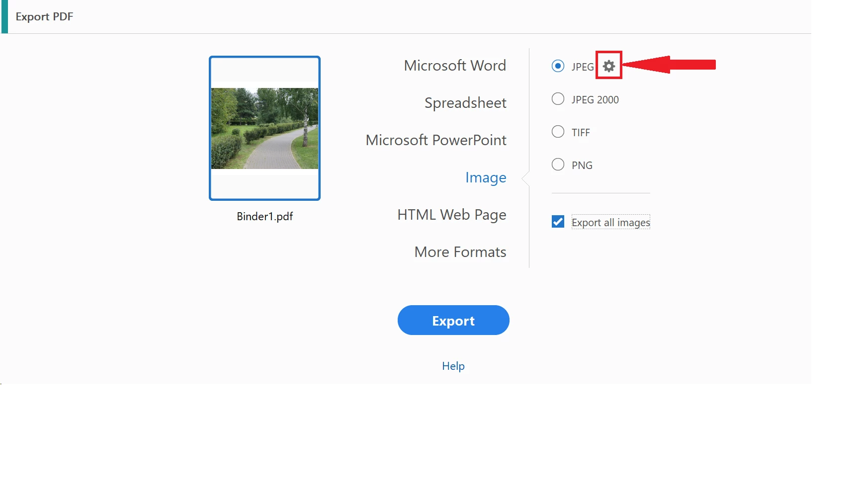Select HTML Web Page export format
Image resolution: width=859 pixels, height=504 pixels.
coord(452,215)
